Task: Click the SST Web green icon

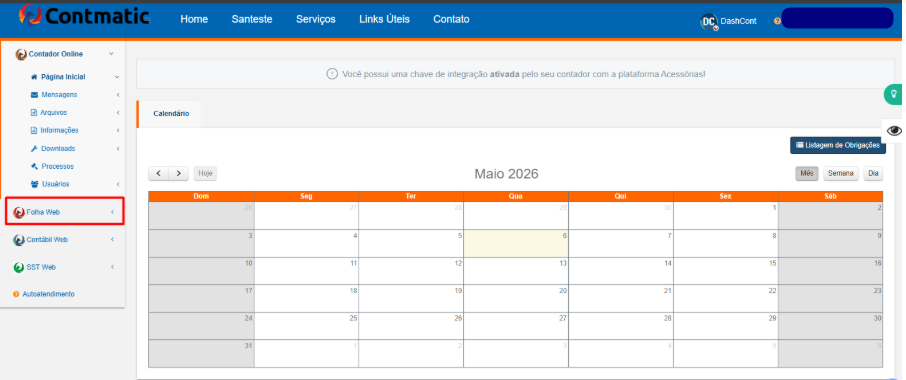Action: click(x=18, y=267)
